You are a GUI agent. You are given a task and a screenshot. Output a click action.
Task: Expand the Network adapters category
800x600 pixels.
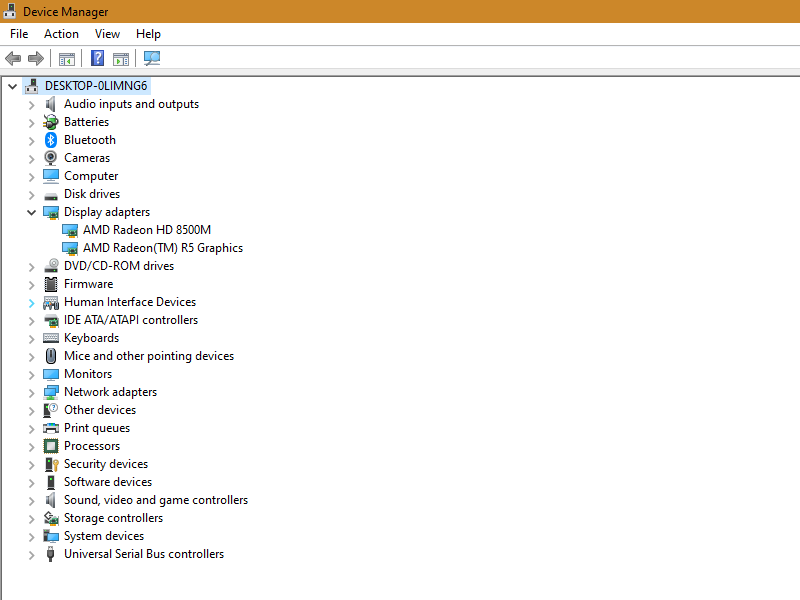pos(32,392)
